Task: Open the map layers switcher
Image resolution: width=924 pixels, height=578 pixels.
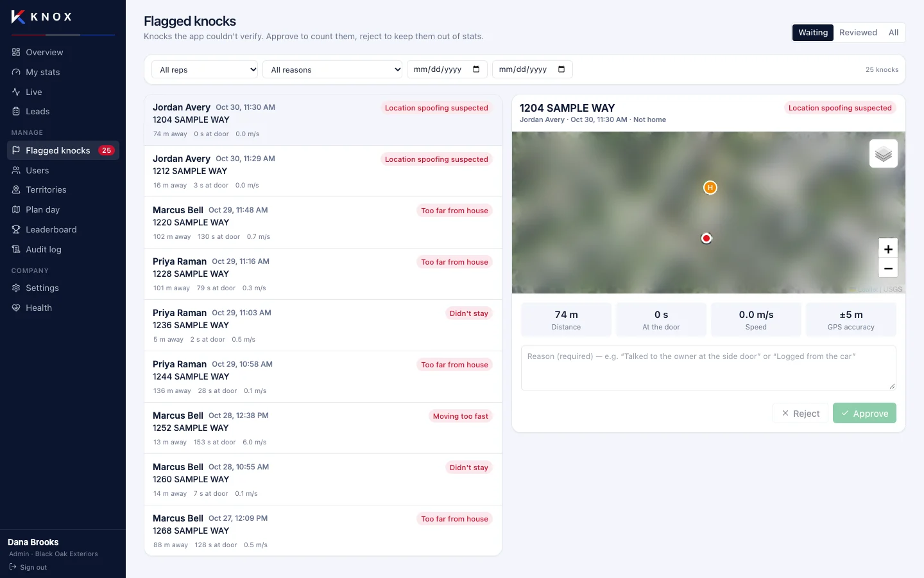Action: (x=883, y=153)
